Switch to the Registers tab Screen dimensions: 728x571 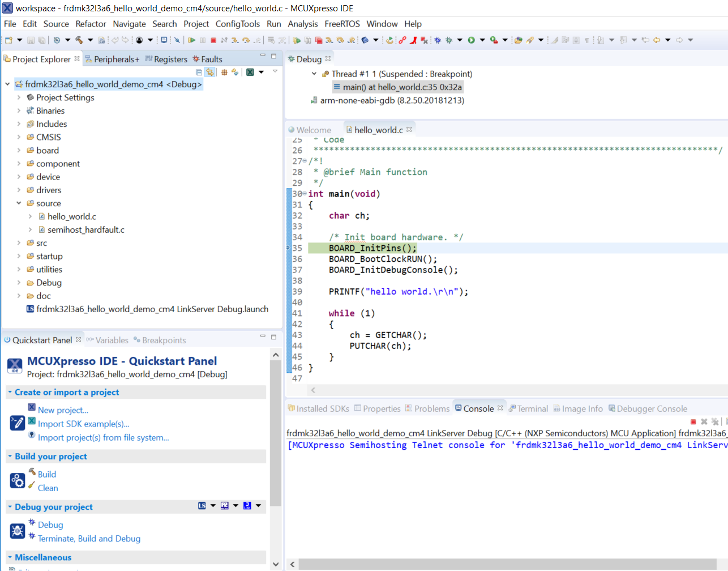[166, 59]
